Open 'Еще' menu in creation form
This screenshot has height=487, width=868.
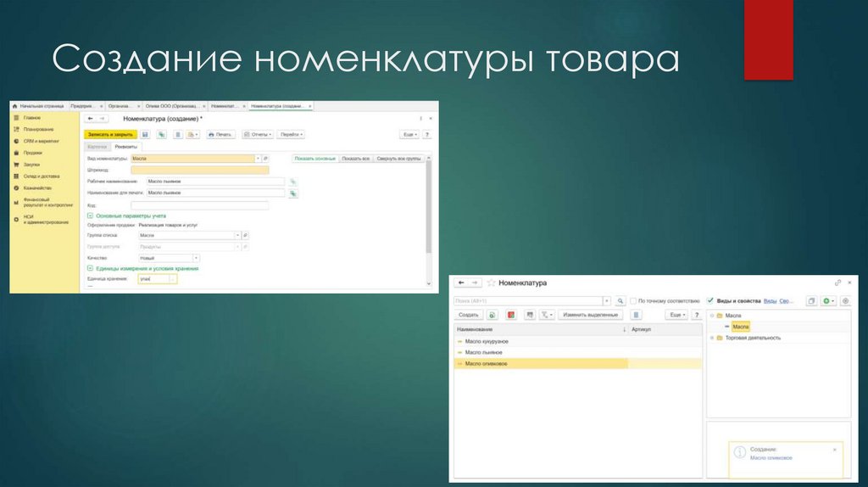409,135
